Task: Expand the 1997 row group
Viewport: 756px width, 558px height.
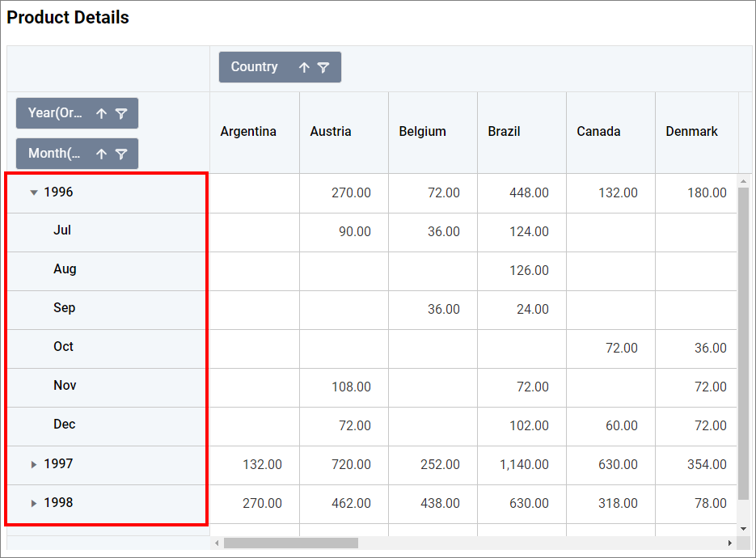Action: click(x=33, y=464)
